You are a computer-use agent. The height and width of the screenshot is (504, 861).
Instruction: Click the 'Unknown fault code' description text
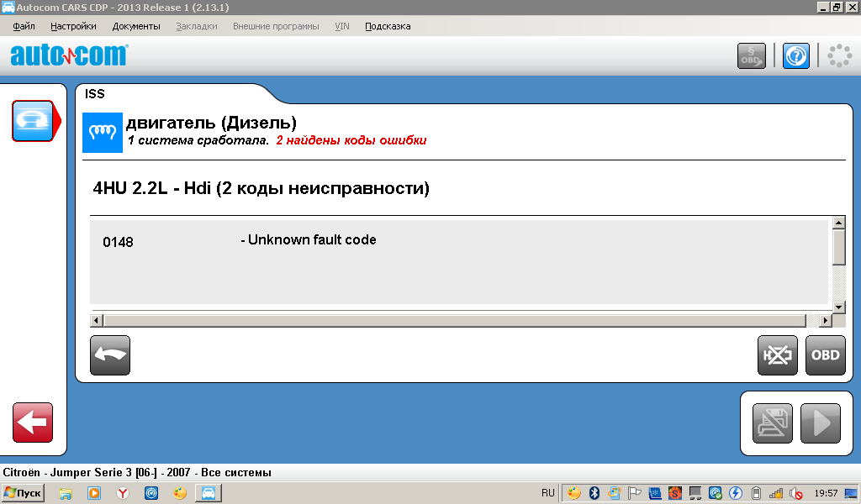coord(312,239)
